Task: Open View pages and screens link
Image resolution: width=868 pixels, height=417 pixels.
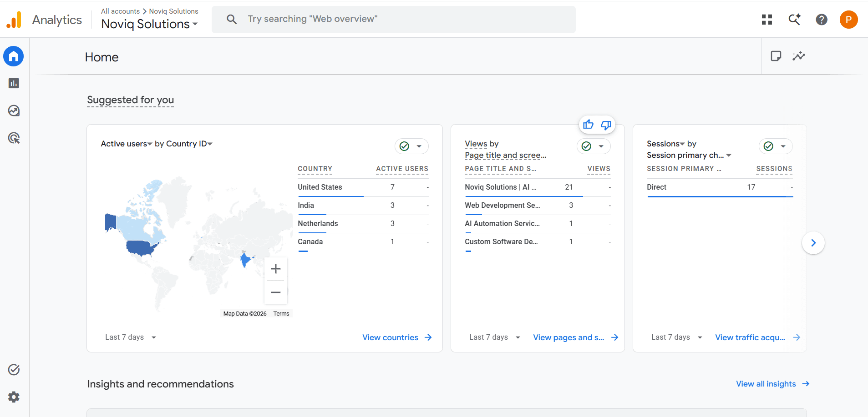Action: pyautogui.click(x=576, y=337)
